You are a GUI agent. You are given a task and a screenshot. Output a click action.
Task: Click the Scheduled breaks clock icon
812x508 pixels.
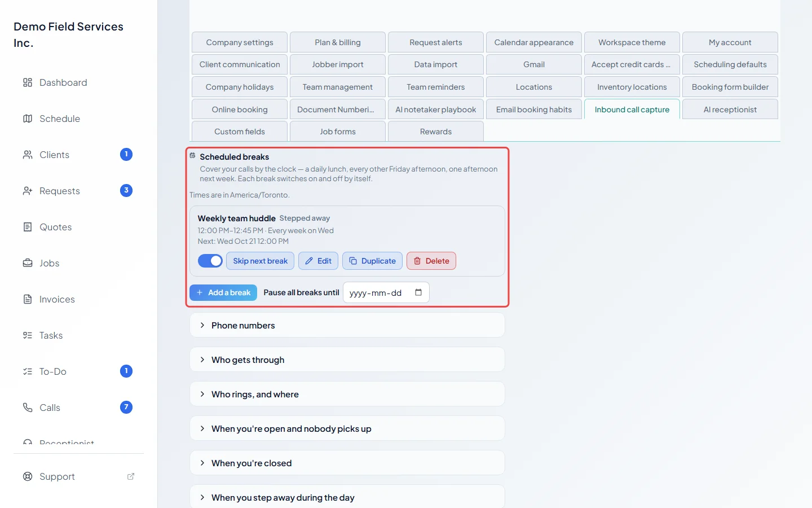pos(193,156)
